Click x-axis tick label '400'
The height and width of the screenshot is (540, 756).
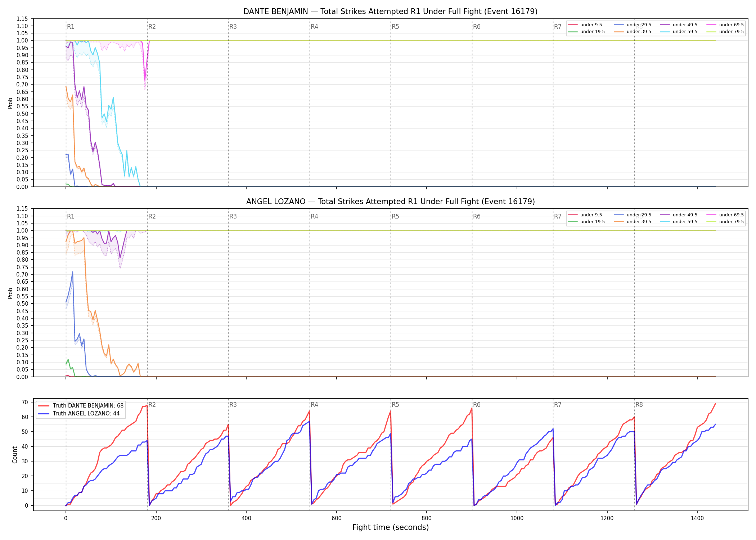pyautogui.click(x=246, y=518)
